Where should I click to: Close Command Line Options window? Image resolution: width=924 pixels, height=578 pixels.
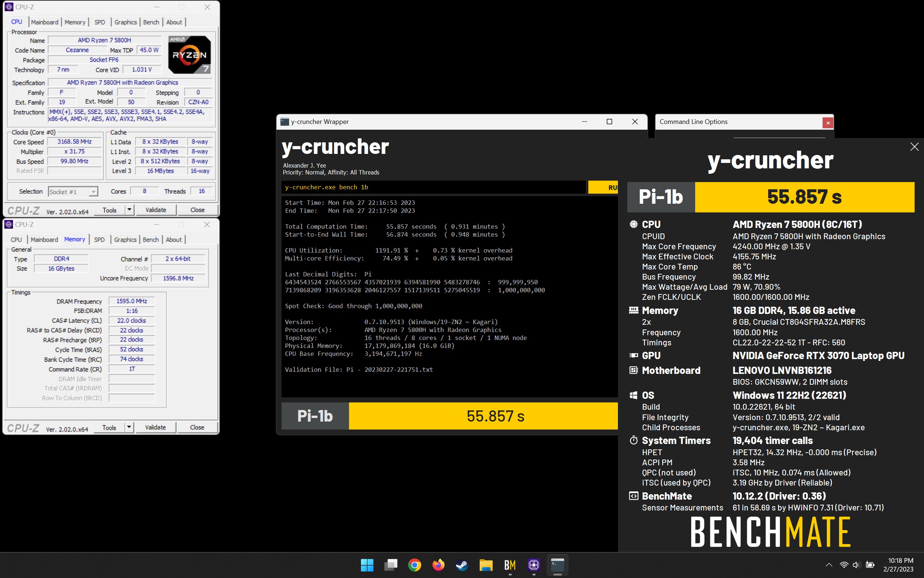(x=827, y=123)
